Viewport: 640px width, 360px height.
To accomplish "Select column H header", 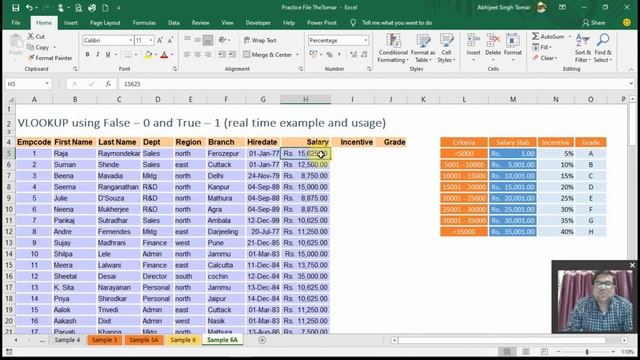I will pyautogui.click(x=305, y=99).
